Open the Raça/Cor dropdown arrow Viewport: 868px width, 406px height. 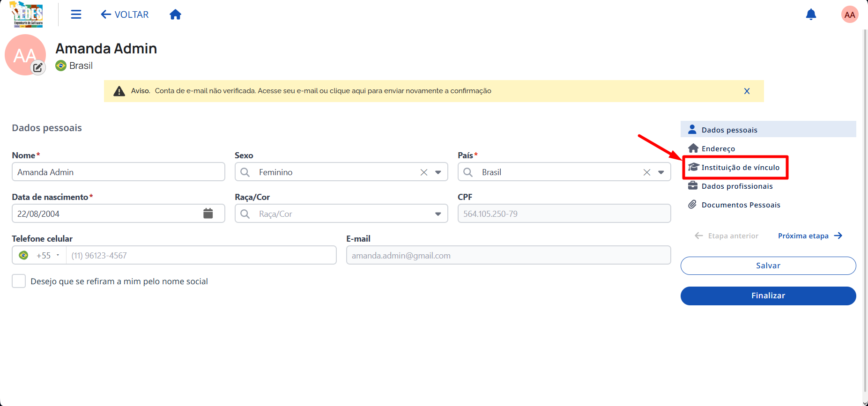438,214
